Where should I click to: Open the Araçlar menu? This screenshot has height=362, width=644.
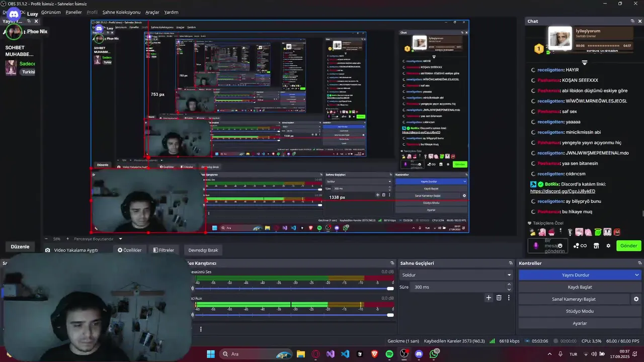152,12
